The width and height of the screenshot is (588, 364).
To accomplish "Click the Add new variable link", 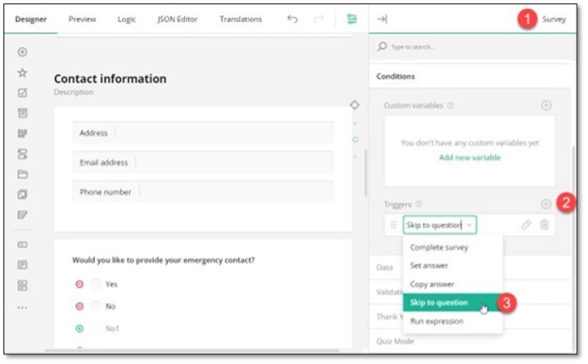I will click(469, 157).
